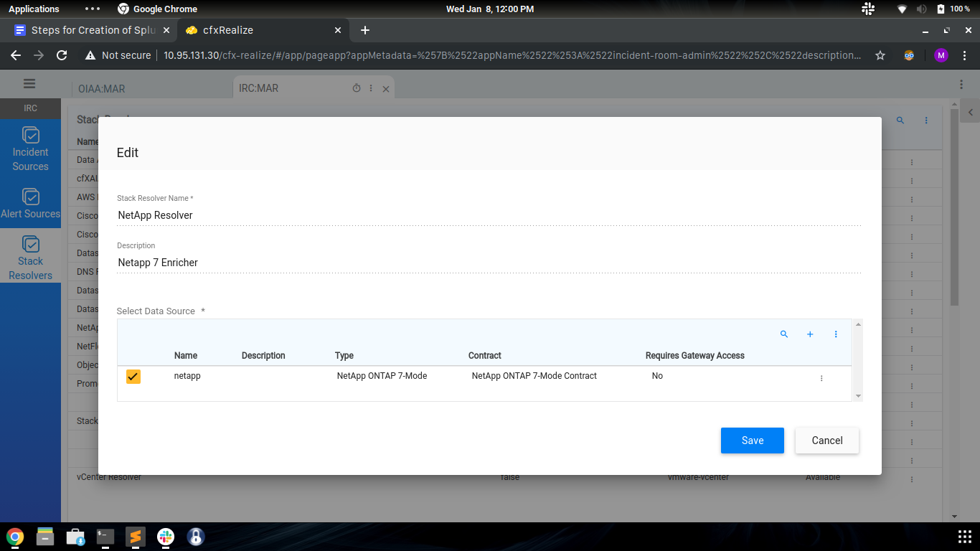Viewport: 980px width, 551px height.
Task: Click the Stack Resolver Name field
Action: pos(489,215)
